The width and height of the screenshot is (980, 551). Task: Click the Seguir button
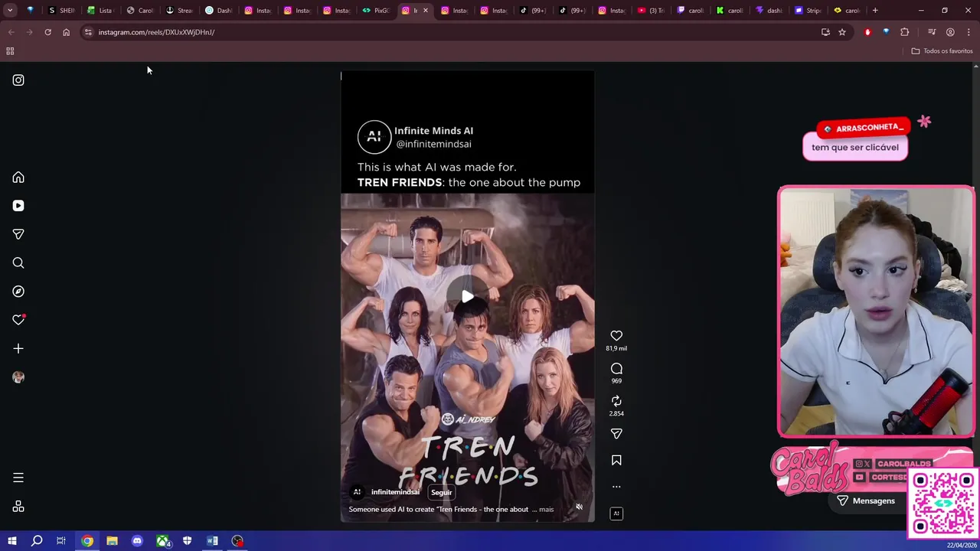click(441, 493)
